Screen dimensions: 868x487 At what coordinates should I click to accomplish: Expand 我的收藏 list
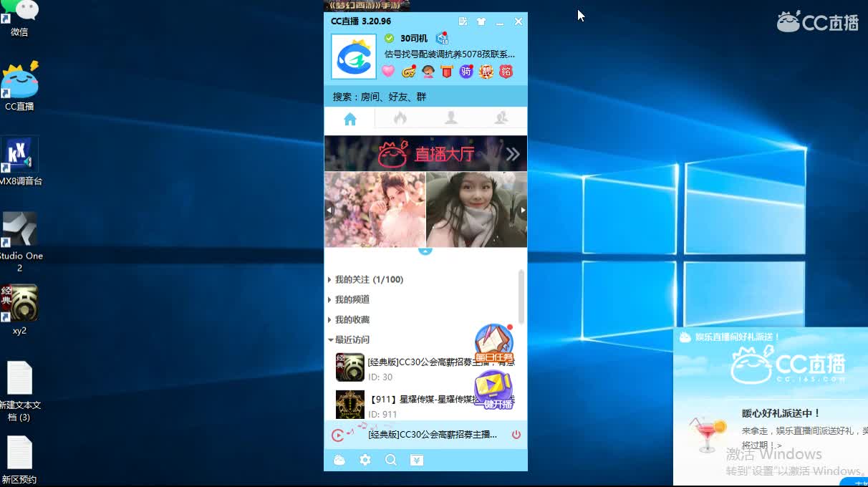point(349,319)
